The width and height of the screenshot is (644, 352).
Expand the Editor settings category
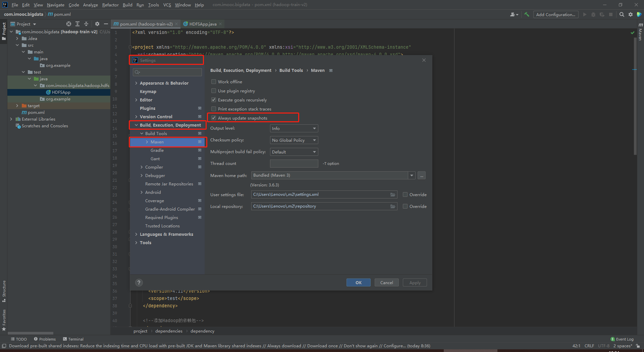[136, 100]
